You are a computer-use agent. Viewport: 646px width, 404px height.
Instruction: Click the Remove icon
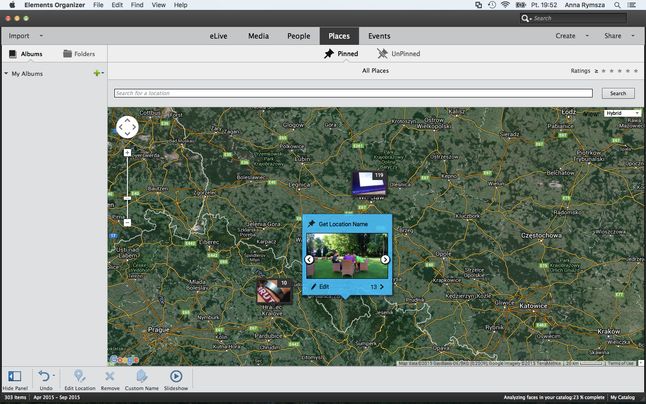(x=110, y=376)
